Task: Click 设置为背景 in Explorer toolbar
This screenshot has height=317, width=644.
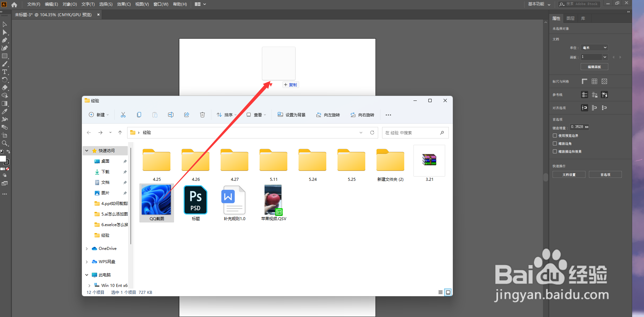Action: coord(292,115)
